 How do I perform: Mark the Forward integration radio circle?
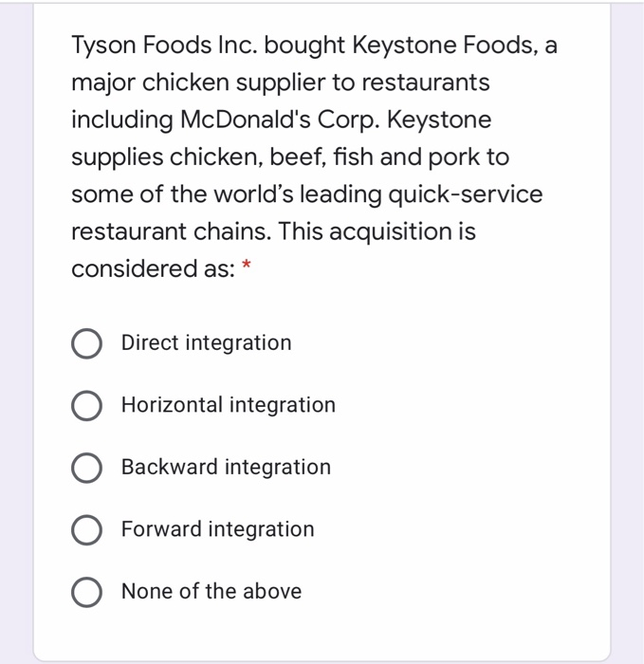pos(86,529)
